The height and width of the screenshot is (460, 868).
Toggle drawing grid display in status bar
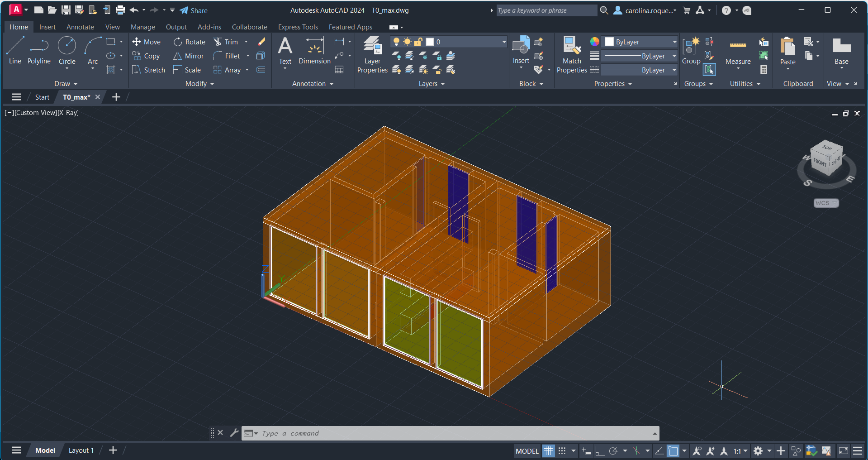click(548, 451)
